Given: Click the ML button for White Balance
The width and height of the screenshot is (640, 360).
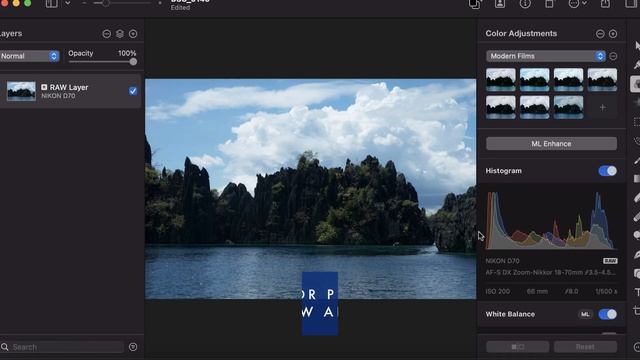Looking at the screenshot, I should tap(585, 314).
